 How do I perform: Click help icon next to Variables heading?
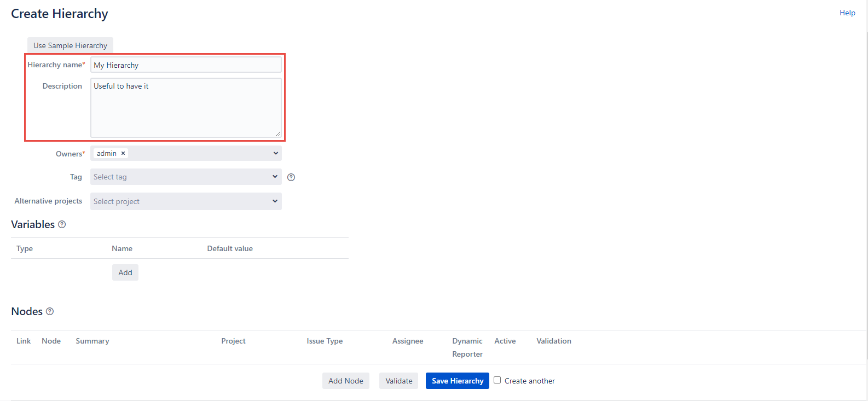click(x=62, y=224)
